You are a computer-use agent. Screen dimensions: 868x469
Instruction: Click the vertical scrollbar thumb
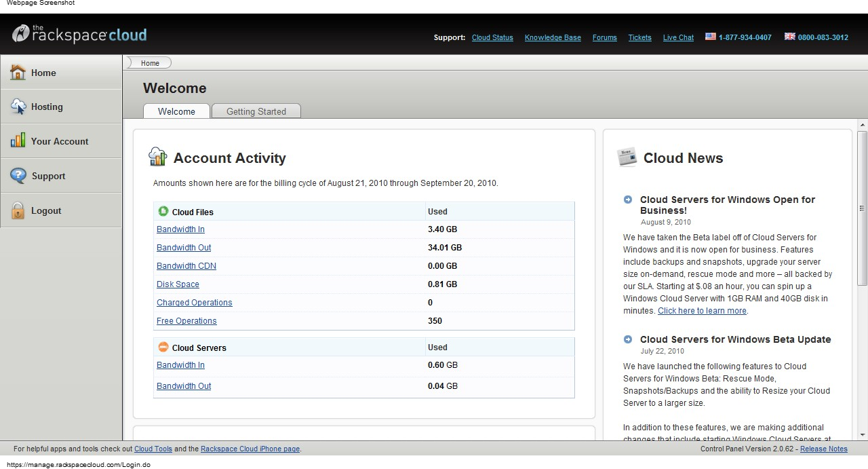click(863, 208)
